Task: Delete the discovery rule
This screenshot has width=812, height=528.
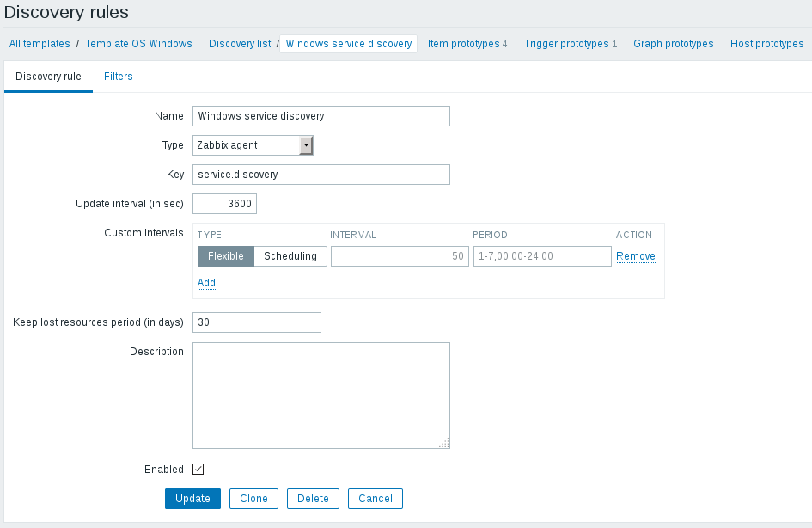Action: point(313,498)
